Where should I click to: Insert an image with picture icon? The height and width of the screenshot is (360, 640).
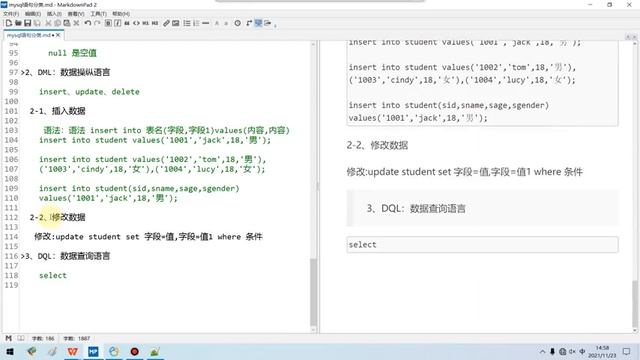point(176,23)
